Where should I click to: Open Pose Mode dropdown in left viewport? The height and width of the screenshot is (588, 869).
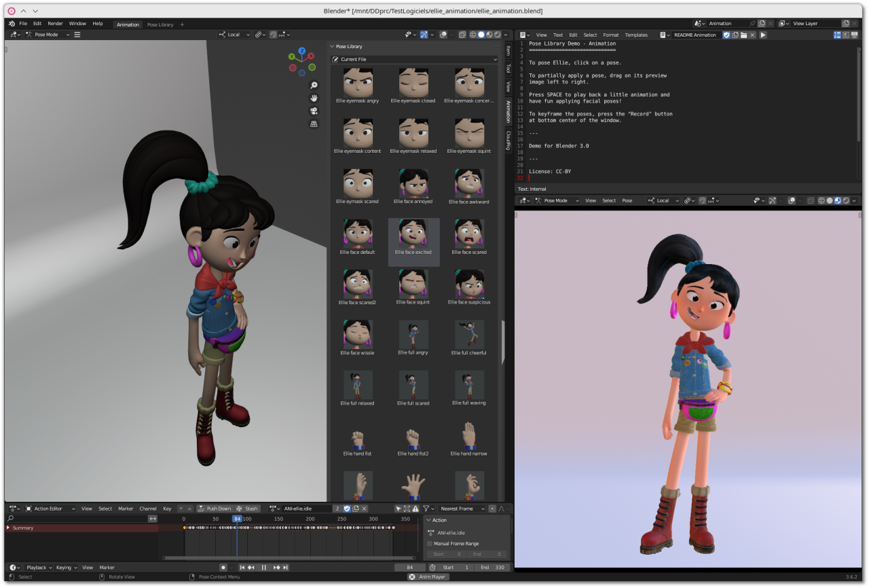(47, 35)
